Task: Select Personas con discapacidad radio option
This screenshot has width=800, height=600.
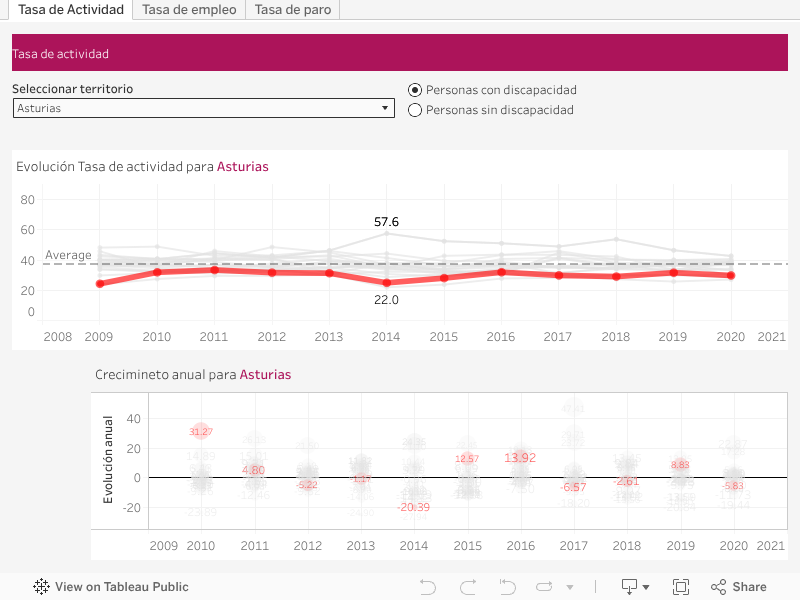Action: pos(416,90)
